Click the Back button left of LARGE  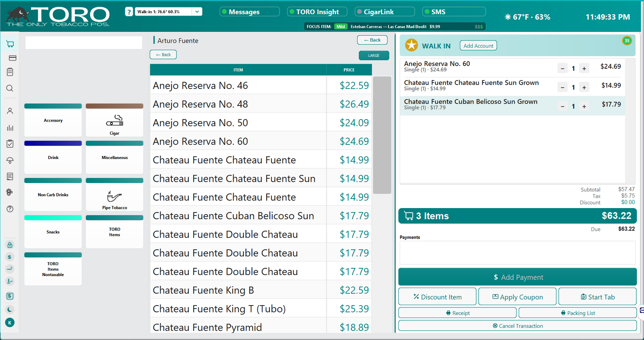(163, 55)
